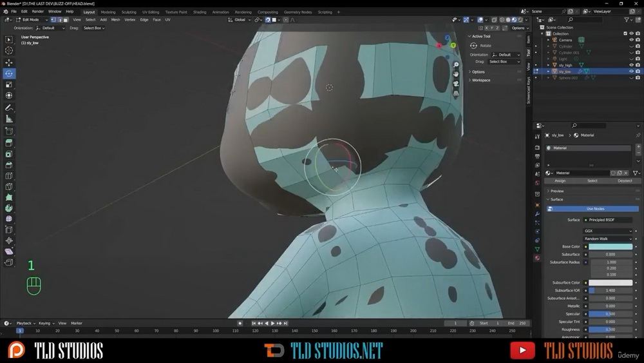This screenshot has height=363, width=644.
Task: Toggle sly_low eye visibility icon
Action: point(631,71)
